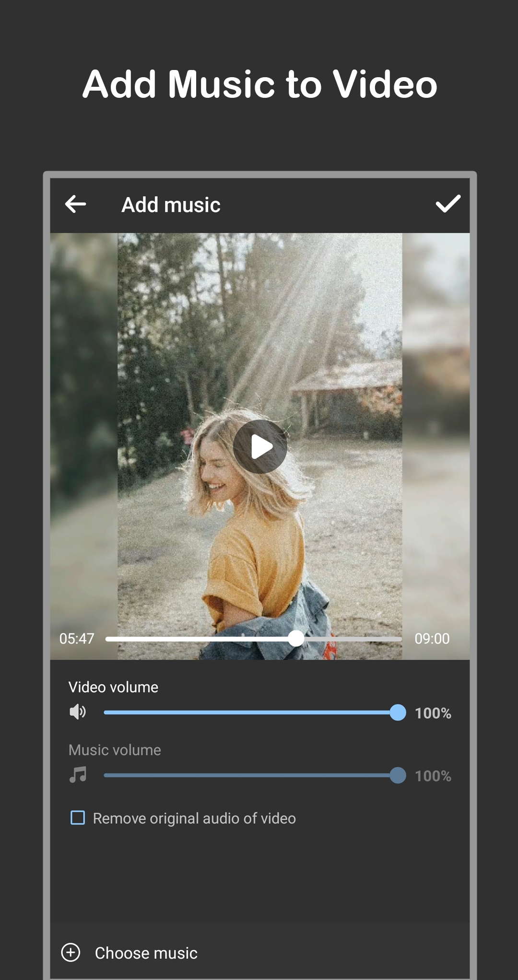Click the Music volume slider handle

pyautogui.click(x=398, y=775)
